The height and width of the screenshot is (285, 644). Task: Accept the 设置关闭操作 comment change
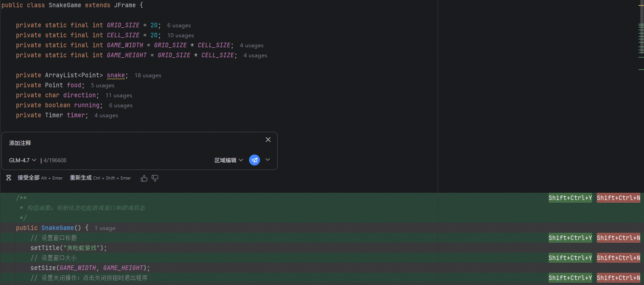(570, 278)
